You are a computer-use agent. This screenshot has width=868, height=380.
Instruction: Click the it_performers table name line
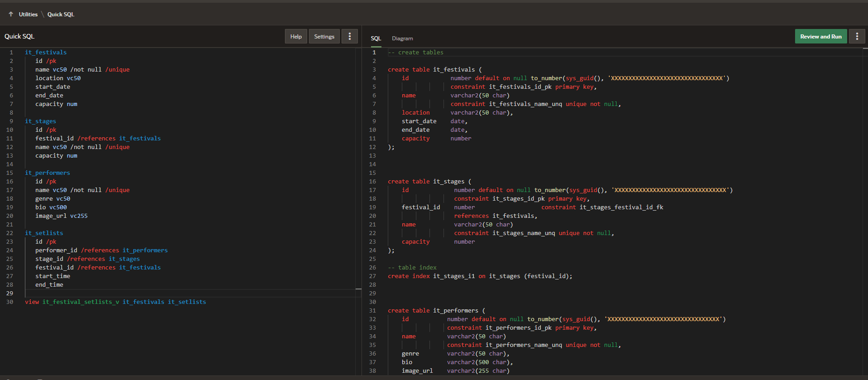coord(48,173)
